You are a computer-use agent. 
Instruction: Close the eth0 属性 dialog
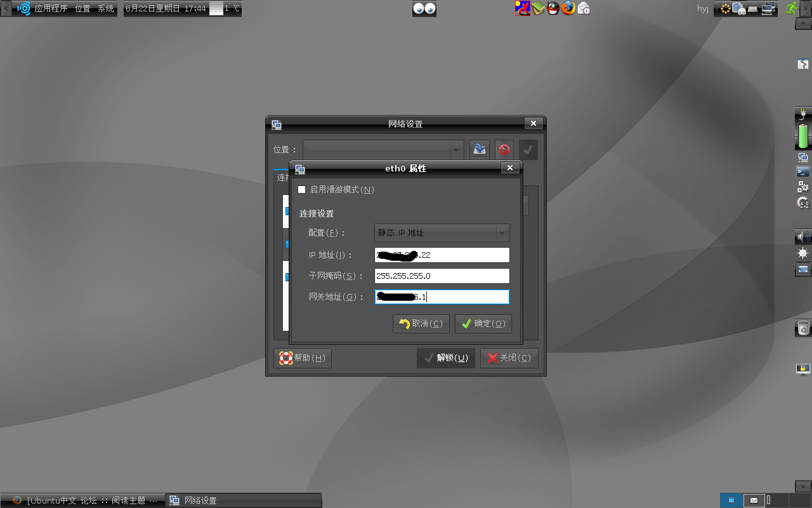click(509, 168)
